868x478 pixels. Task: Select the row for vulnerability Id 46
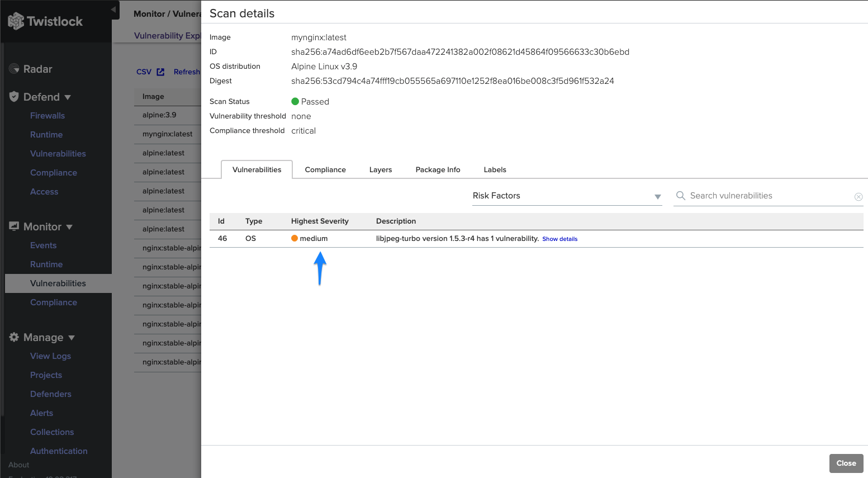pos(391,238)
